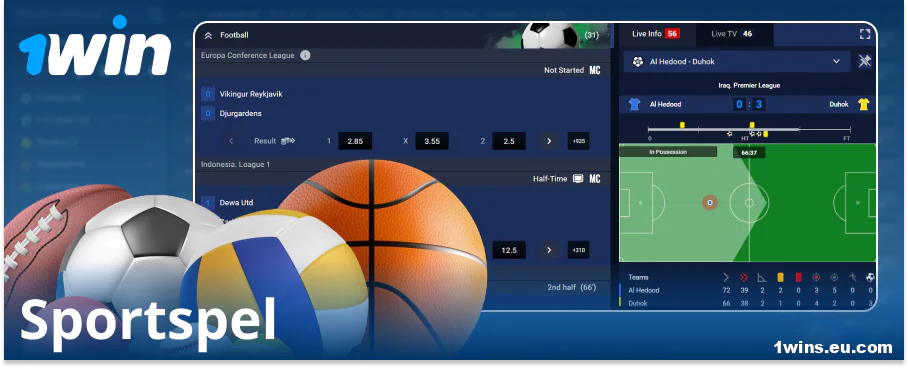Click Vikingur Reykjavik team name
This screenshot has height=368, width=908.
[x=251, y=94]
